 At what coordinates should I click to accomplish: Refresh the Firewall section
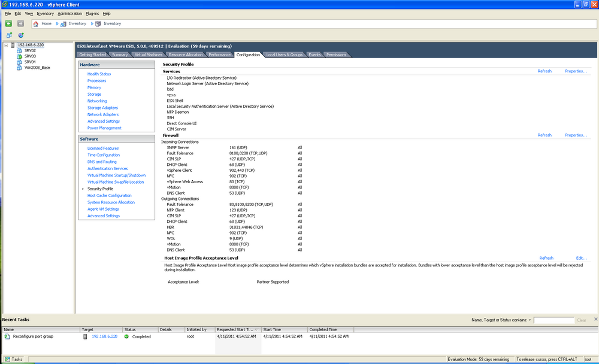coord(544,135)
